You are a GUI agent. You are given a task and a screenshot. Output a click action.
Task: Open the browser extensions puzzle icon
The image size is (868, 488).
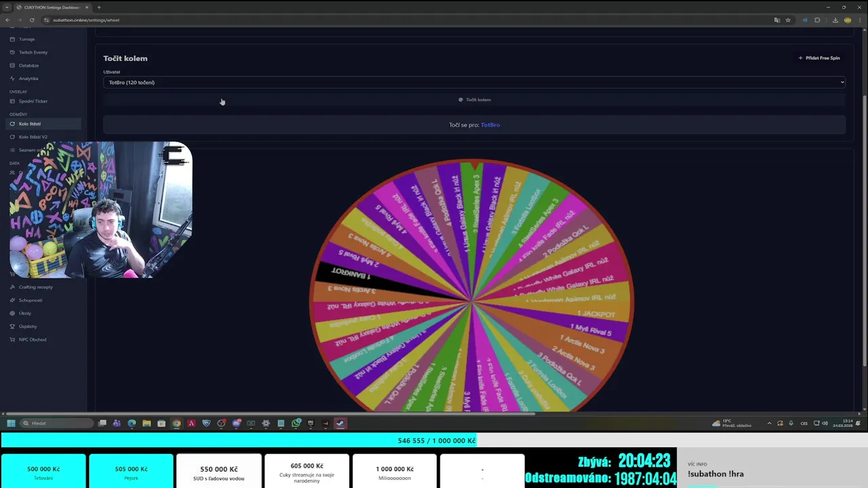[x=817, y=20]
